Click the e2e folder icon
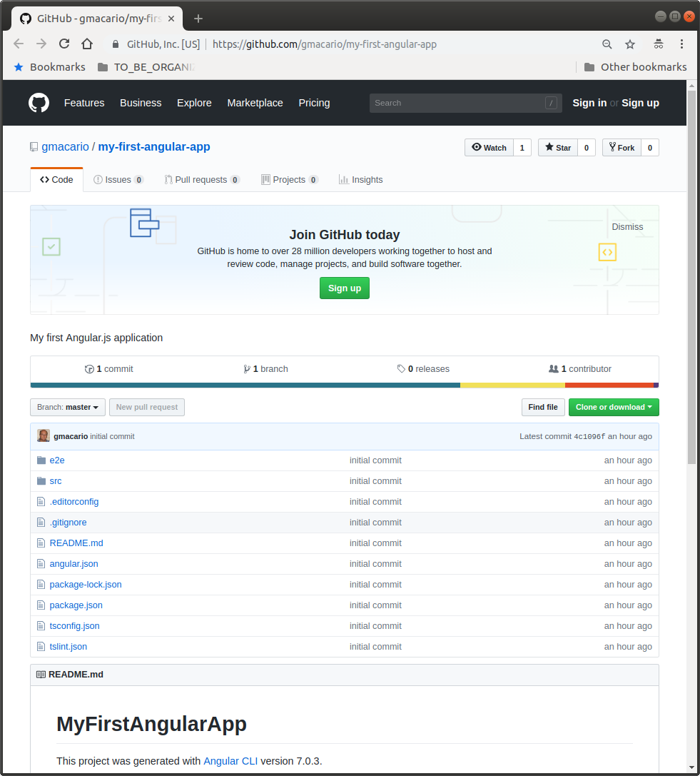This screenshot has width=700, height=776. click(x=41, y=460)
